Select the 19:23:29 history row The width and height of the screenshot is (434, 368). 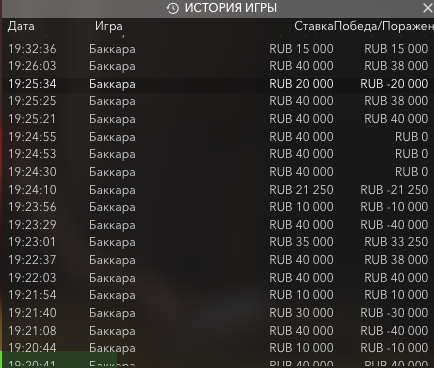coord(218,225)
